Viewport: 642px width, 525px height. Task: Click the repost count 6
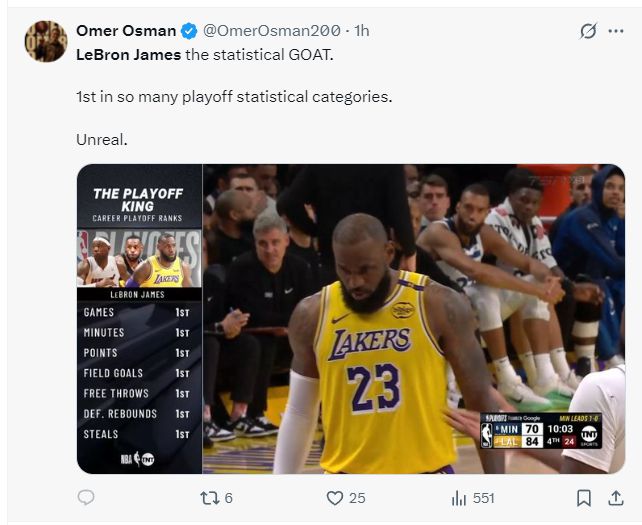click(229, 498)
